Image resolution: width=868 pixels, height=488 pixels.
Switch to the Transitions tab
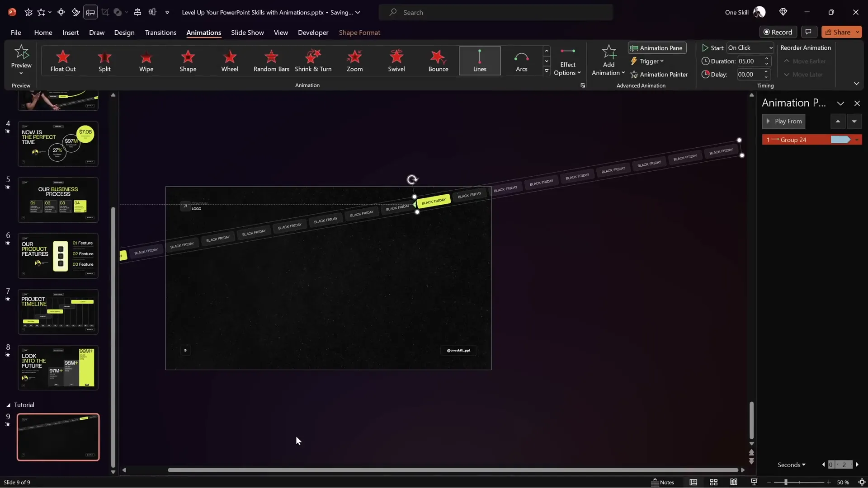160,33
